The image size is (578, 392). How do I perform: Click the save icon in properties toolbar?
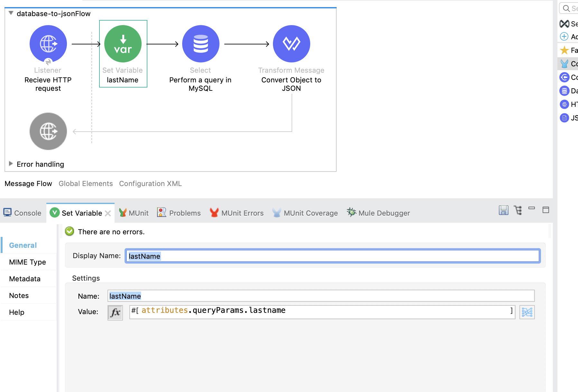pyautogui.click(x=504, y=210)
